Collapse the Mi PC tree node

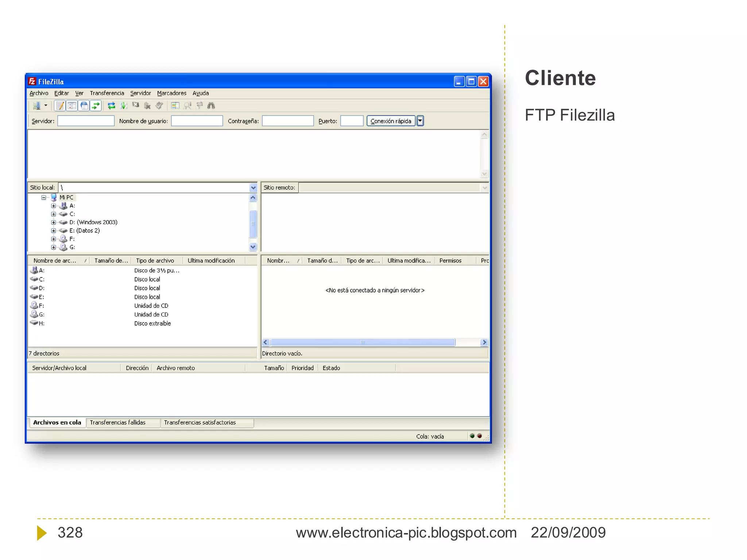44,198
